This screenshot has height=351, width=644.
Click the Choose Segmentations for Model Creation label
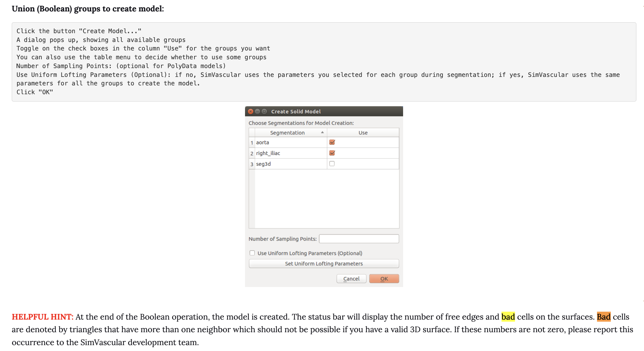click(301, 123)
